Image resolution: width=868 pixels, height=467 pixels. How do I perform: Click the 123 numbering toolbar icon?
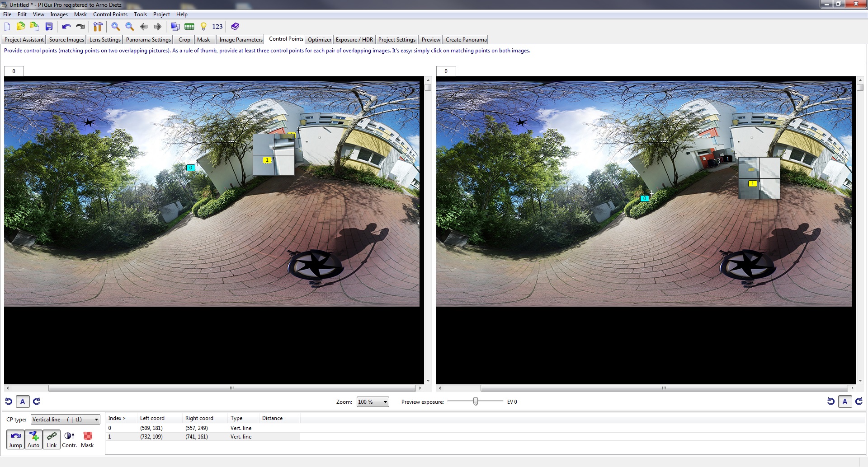click(217, 27)
